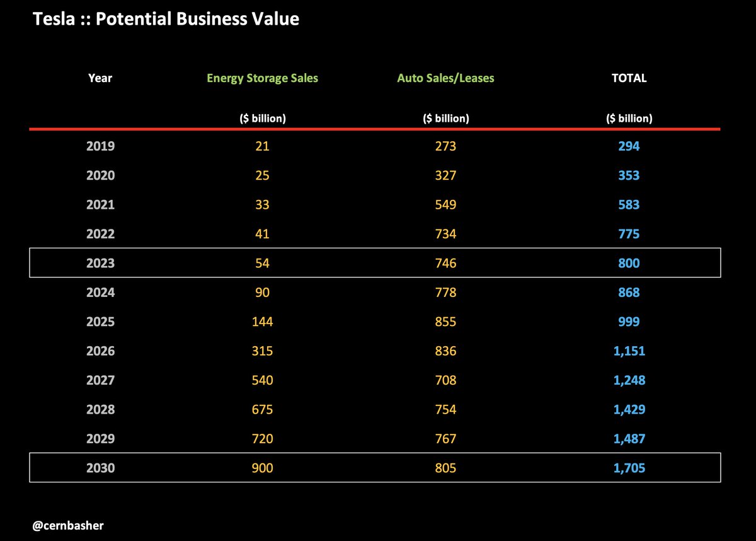Click the 'Energy Storage Sales' column header
Viewport: 756px width, 541px height.
click(x=262, y=78)
